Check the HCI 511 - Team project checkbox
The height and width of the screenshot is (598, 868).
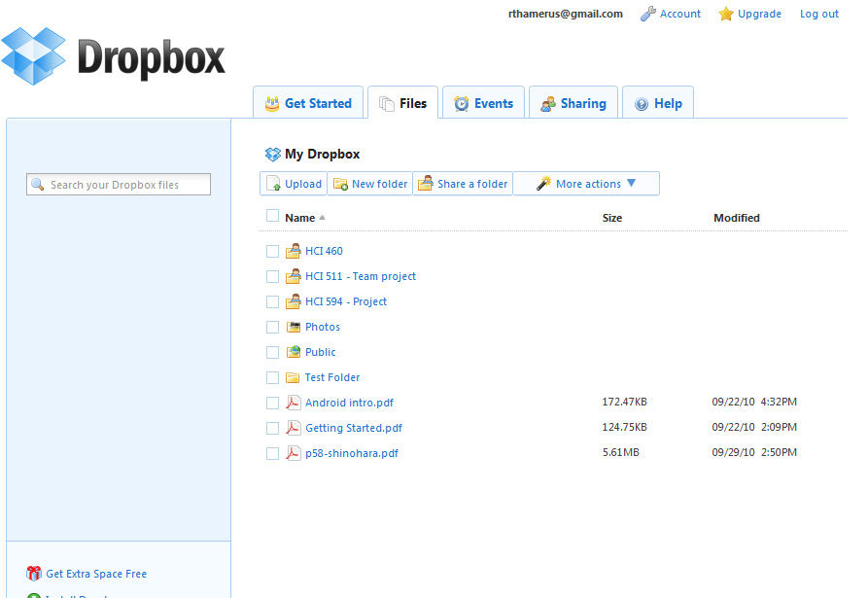point(272,276)
